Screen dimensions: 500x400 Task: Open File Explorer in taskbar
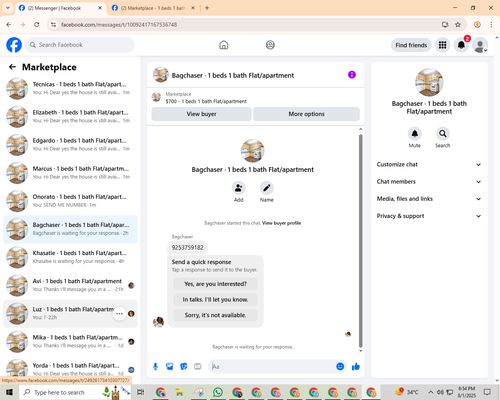179,392
